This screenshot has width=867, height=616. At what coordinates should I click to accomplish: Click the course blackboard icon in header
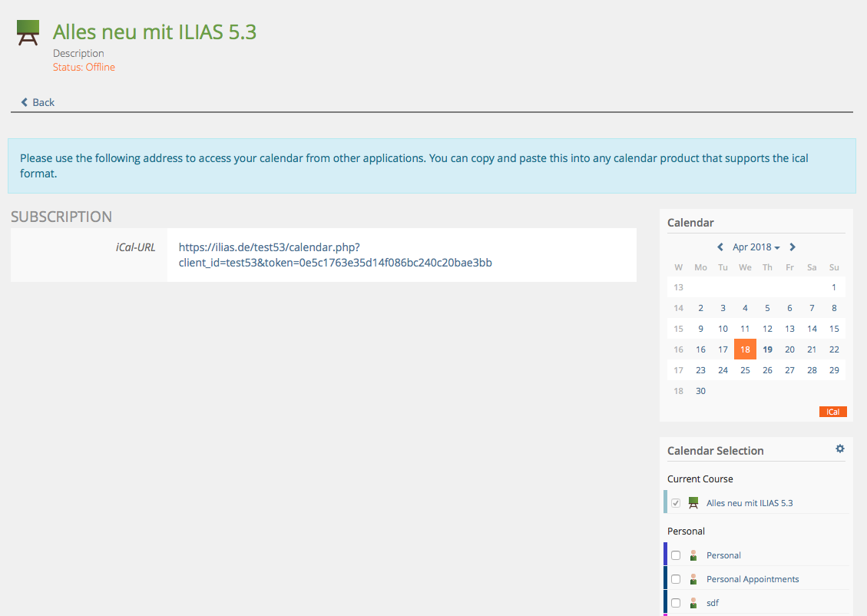pos(28,33)
